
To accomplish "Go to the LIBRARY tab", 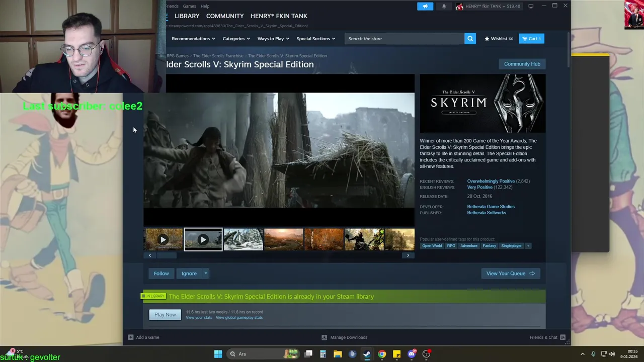I will coord(187,16).
